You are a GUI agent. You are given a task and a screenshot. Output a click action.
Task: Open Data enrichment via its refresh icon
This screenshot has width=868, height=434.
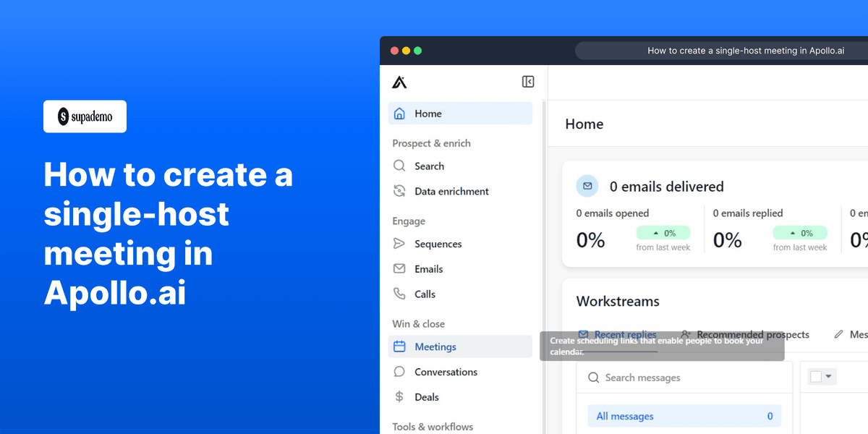point(399,191)
